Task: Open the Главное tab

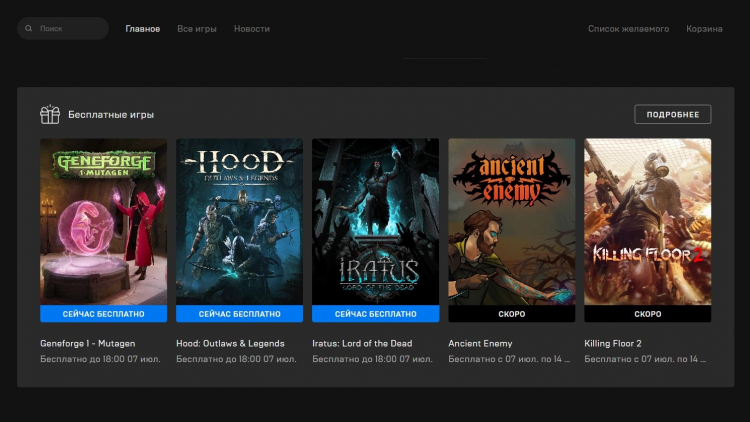Action: 142,29
